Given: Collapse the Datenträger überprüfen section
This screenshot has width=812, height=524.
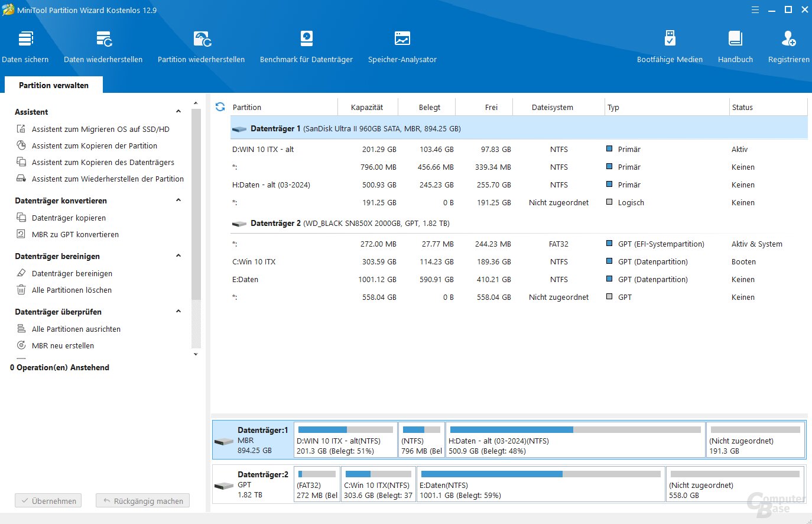Looking at the screenshot, I should pos(178,312).
